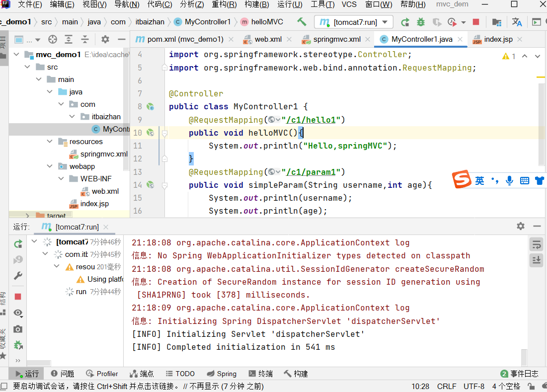Image resolution: width=547 pixels, height=392 pixels.
Task: Switch to the springmvc.xml editor tab
Action: pyautogui.click(x=337, y=39)
